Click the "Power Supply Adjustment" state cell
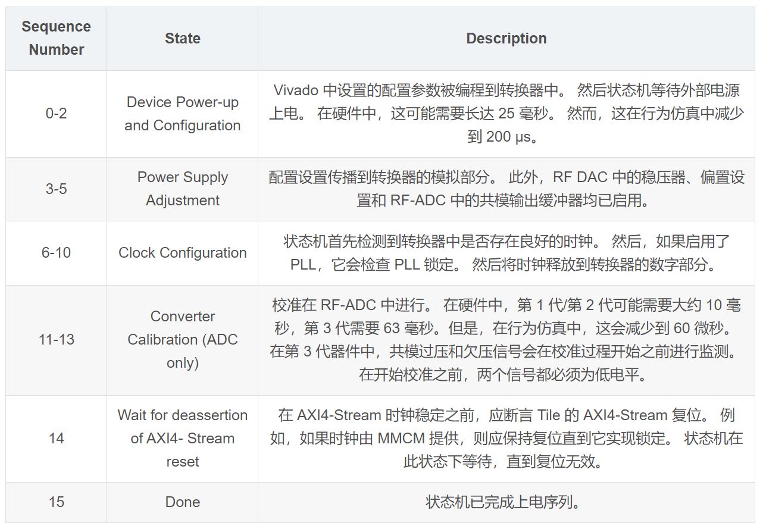The width and height of the screenshot is (763, 532). click(x=182, y=189)
